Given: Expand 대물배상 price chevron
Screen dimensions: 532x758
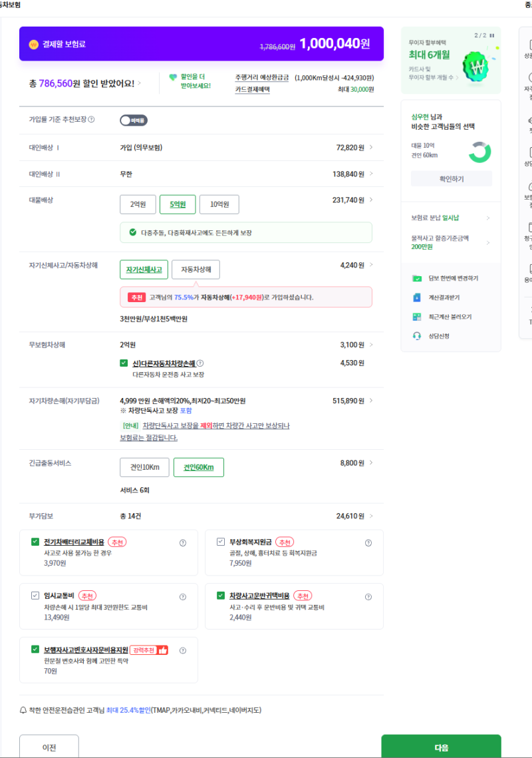Looking at the screenshot, I should click(x=371, y=200).
